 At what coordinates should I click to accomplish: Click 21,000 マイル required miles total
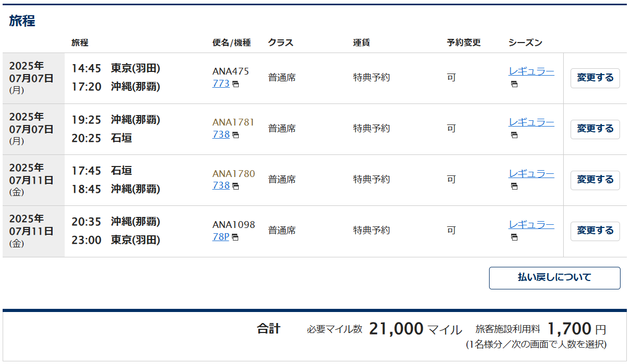click(x=415, y=329)
